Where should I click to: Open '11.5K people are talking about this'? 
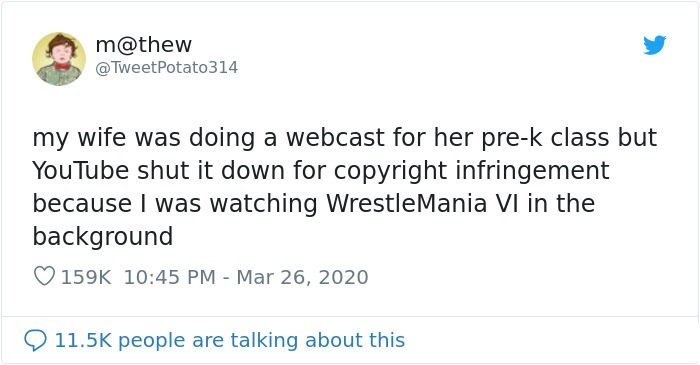[229, 341]
